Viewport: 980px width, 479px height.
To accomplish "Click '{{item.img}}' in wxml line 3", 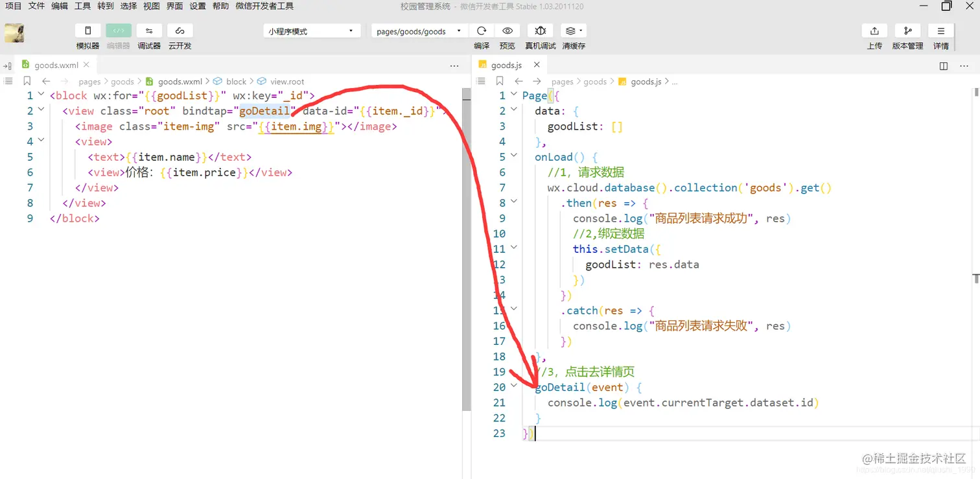I will pyautogui.click(x=296, y=126).
